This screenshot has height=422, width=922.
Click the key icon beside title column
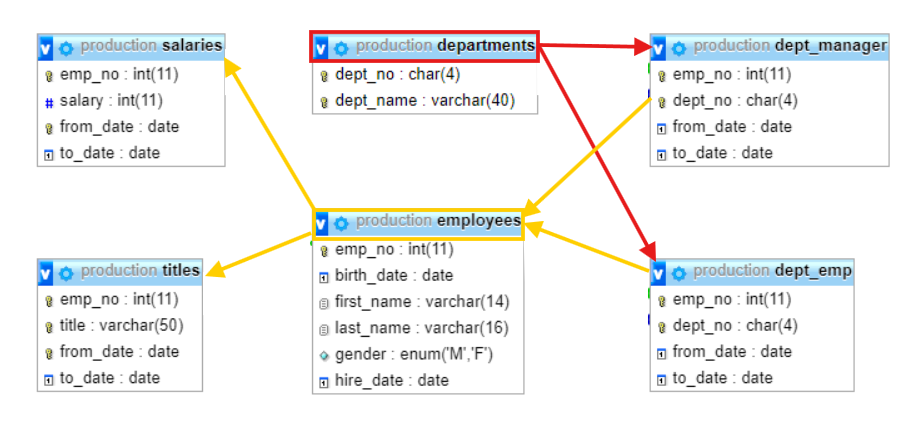tap(49, 327)
